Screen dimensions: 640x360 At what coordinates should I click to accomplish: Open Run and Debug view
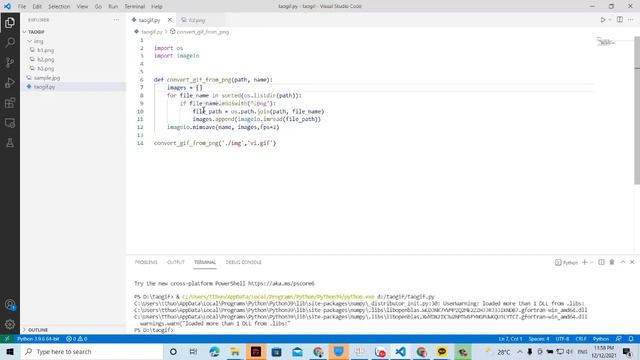click(10, 83)
